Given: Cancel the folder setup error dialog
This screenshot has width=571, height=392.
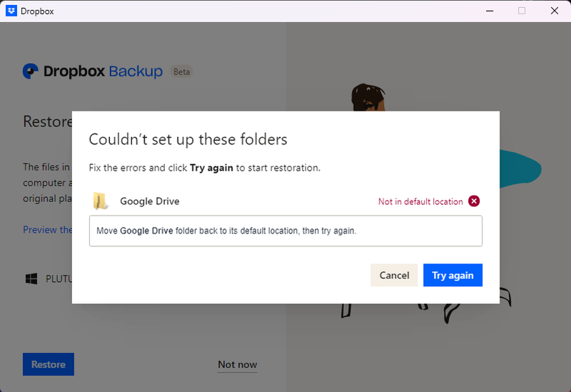Looking at the screenshot, I should coord(394,275).
